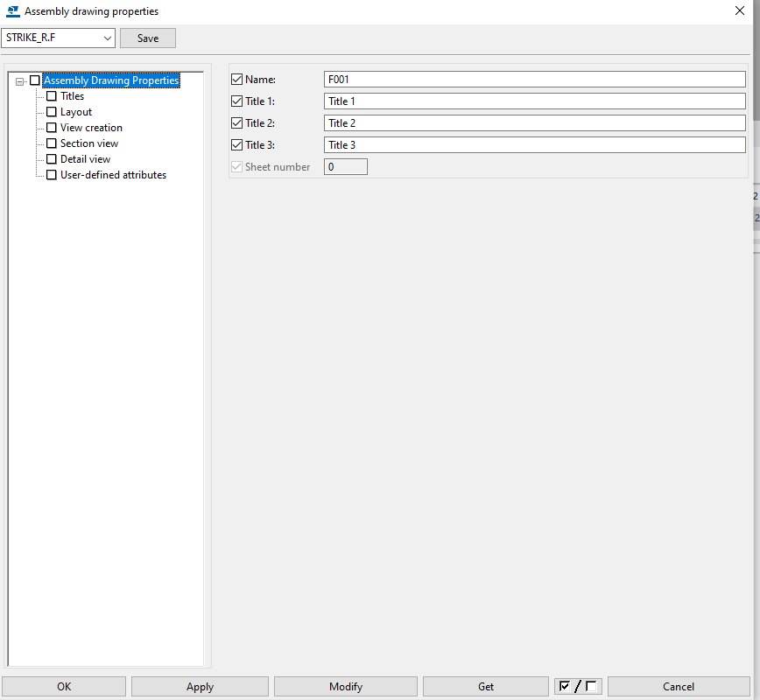Open the Titles tree item
This screenshot has width=760, height=700.
[x=72, y=96]
